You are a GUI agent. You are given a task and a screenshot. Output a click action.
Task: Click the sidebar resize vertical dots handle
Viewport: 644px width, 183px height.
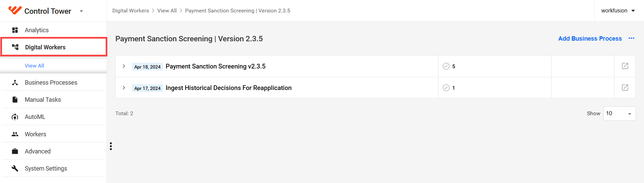(111, 146)
